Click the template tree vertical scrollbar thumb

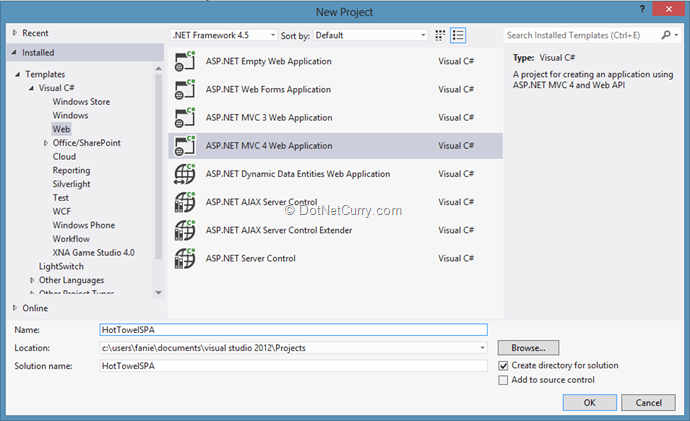pos(158,166)
